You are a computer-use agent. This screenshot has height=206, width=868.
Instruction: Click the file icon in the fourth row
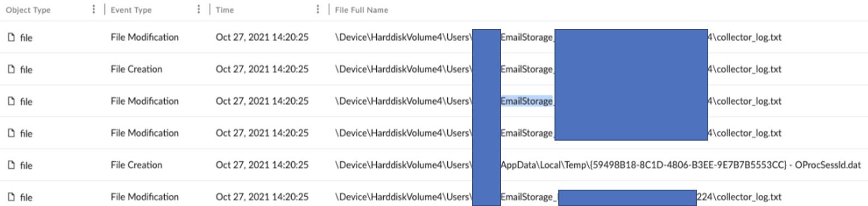[11, 133]
